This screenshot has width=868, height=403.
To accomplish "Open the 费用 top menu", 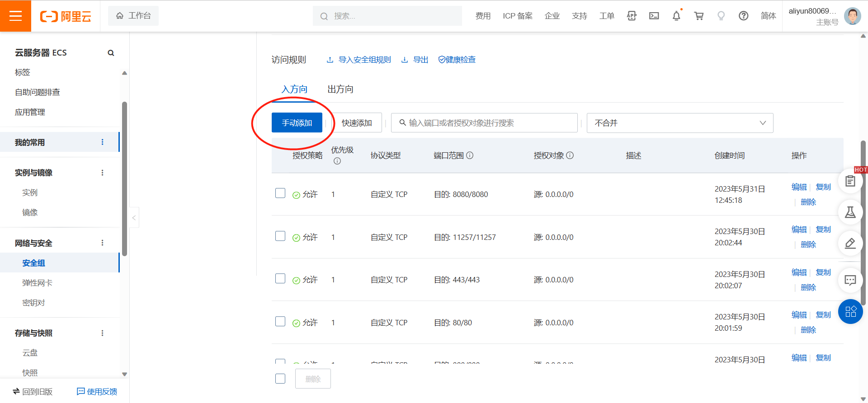I will click(483, 16).
